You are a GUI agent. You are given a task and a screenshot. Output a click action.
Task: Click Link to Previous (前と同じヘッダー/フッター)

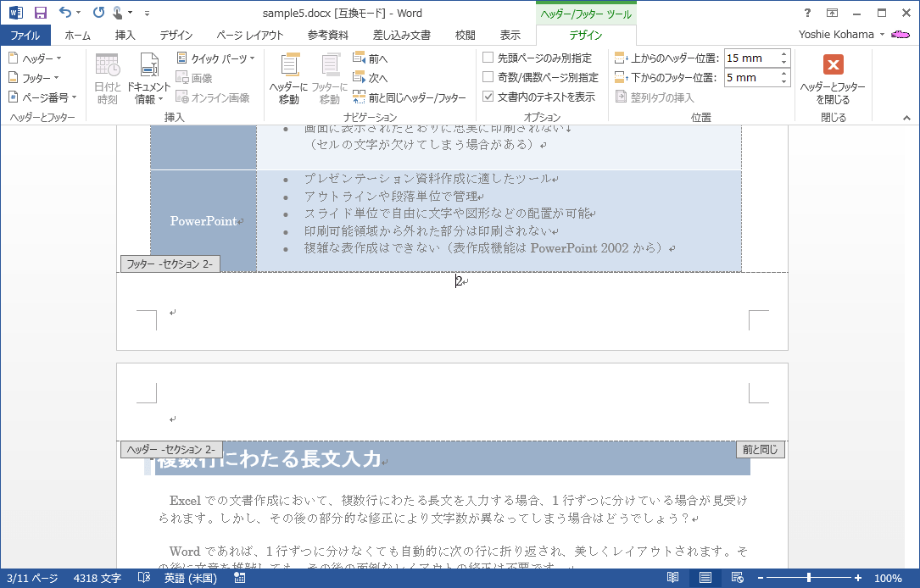pos(410,97)
